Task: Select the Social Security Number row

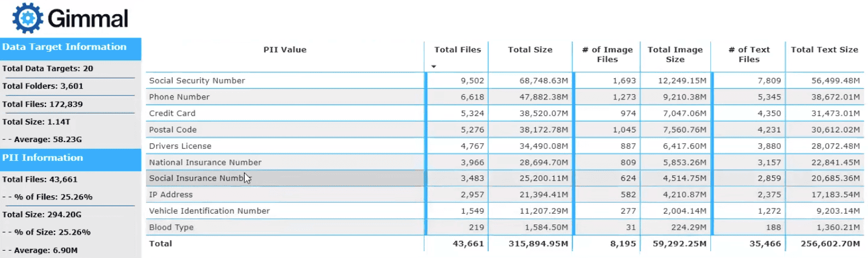Action: [x=197, y=81]
